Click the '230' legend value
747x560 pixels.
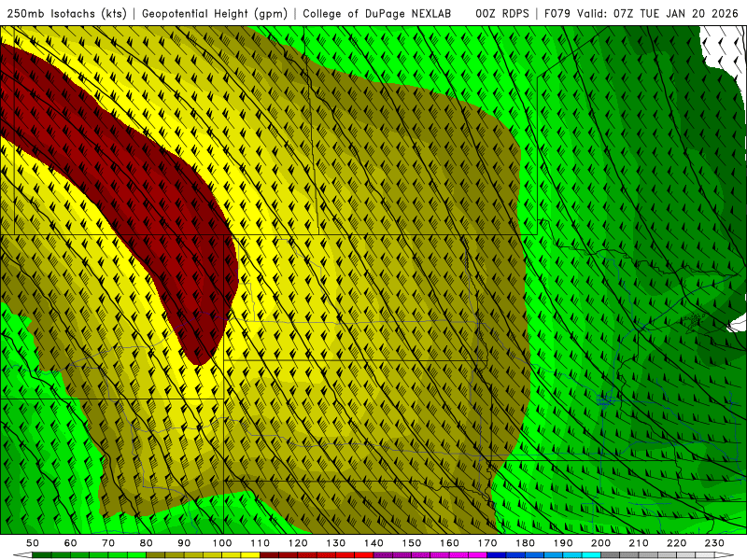[x=714, y=543]
